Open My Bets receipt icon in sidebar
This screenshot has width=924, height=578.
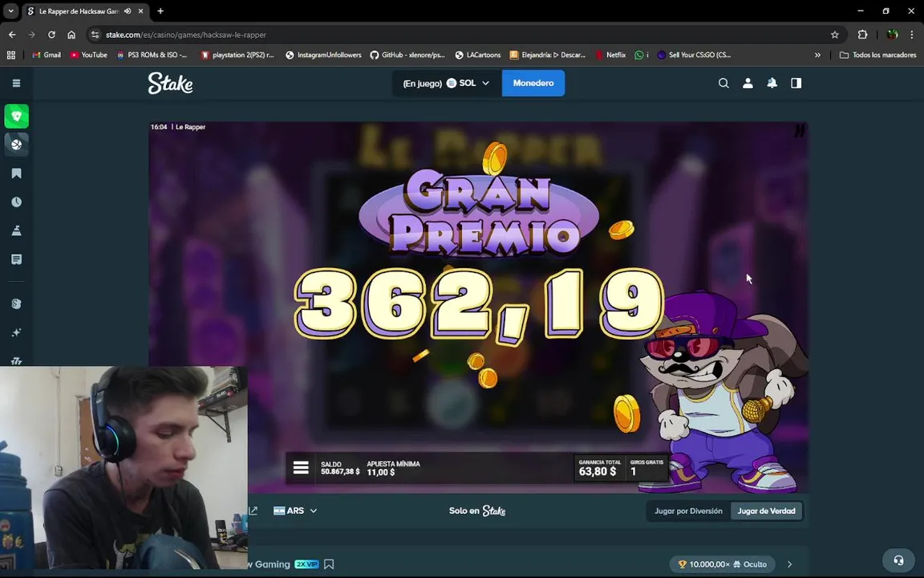tap(17, 259)
